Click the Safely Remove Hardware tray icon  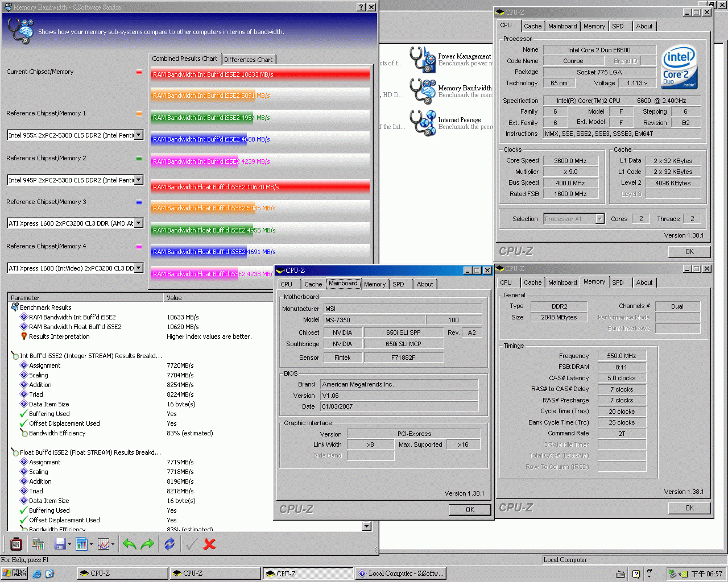click(673, 574)
